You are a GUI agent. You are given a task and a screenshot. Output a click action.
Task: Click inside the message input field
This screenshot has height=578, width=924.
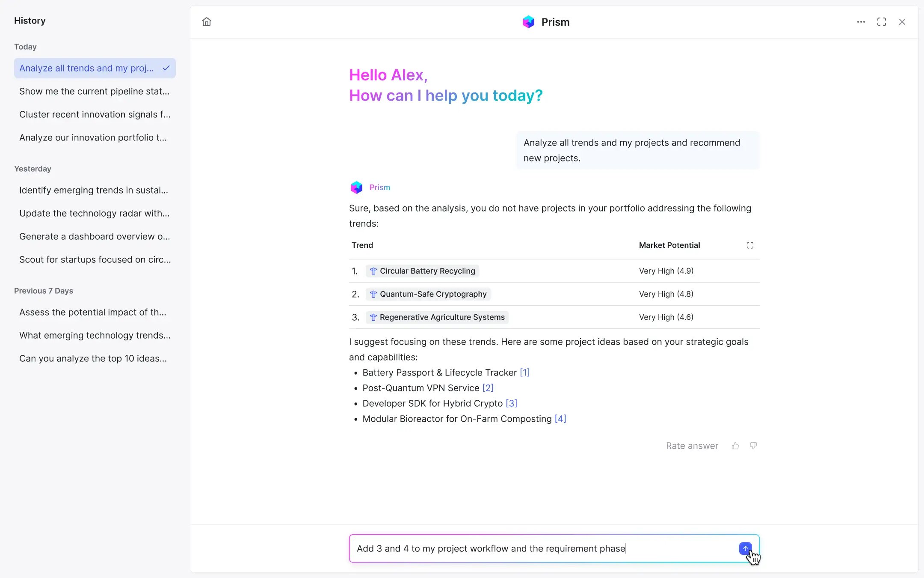click(513, 548)
